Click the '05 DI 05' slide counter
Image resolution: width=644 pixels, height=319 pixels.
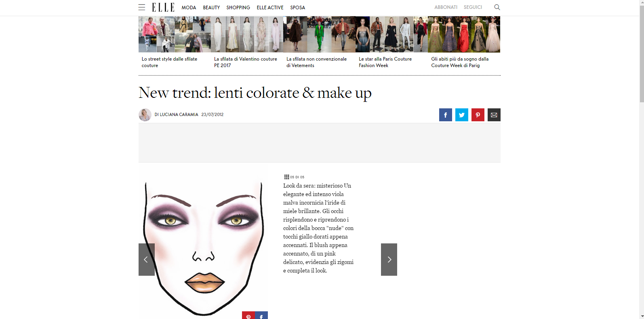(297, 177)
